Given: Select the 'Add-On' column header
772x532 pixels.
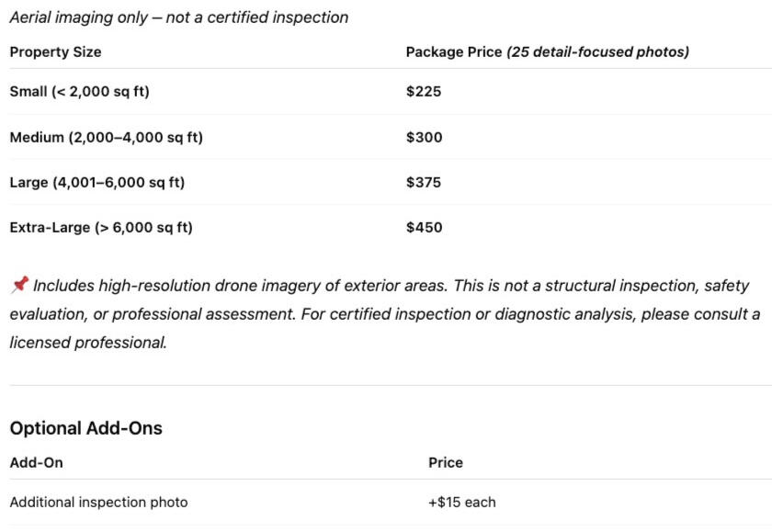Looking at the screenshot, I should pos(36,463).
